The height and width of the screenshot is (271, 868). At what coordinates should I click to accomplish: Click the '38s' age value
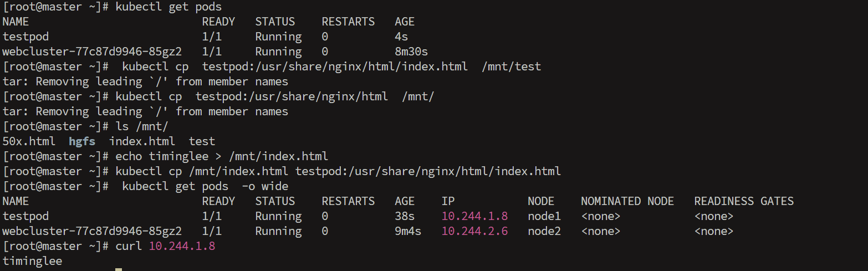[405, 217]
